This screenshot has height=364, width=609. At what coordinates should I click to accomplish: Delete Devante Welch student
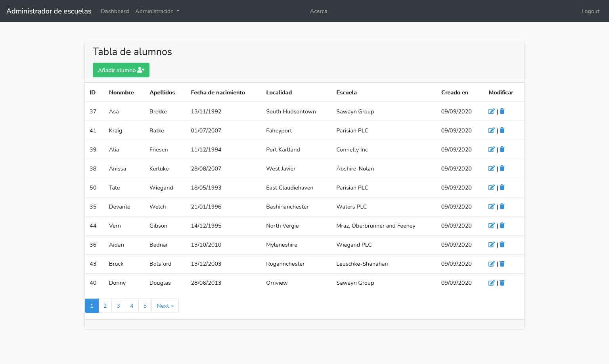tap(502, 207)
